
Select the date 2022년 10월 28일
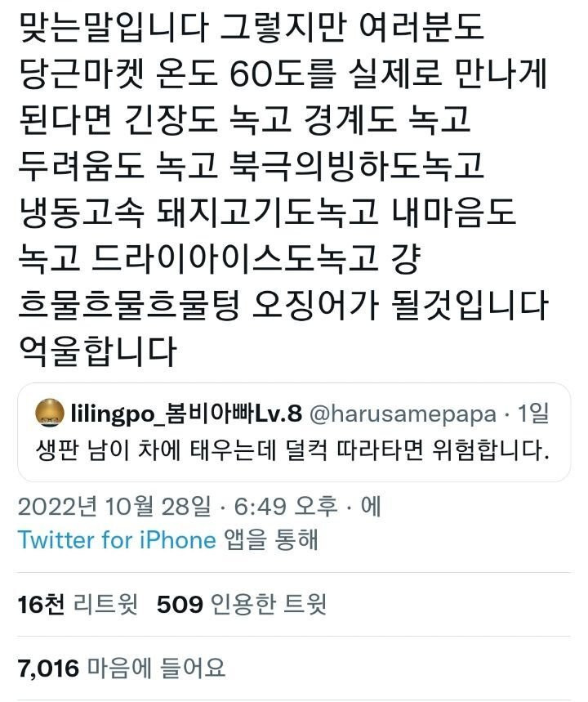point(114,507)
